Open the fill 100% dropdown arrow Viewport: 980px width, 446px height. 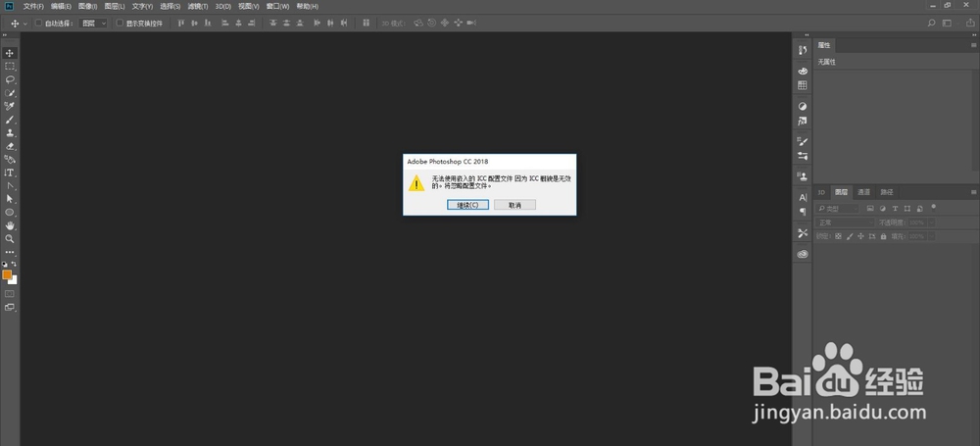click(x=932, y=236)
